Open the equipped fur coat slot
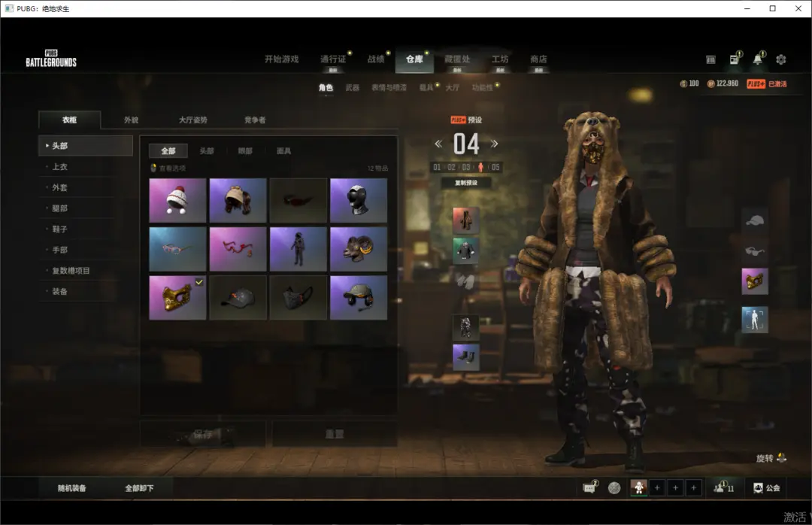812x525 pixels. pyautogui.click(x=465, y=220)
